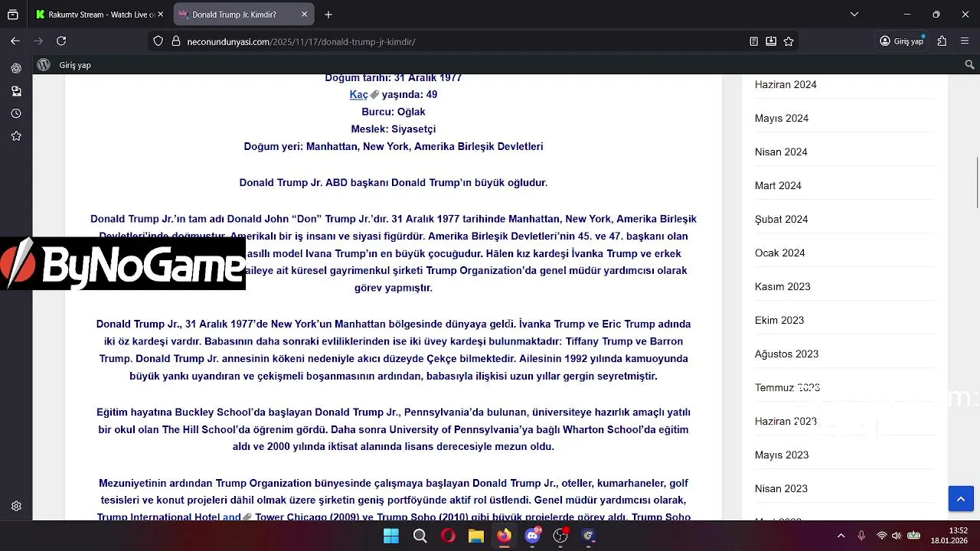Click the install/save page icon in address bar
The image size is (980, 551).
pos(771,41)
